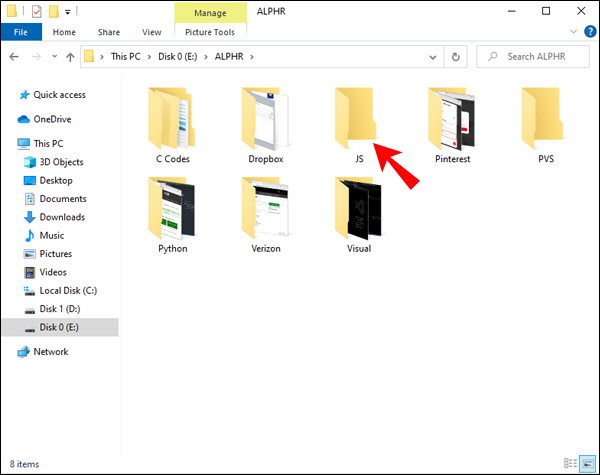Open address bar history dropdown
Viewport: 600px width, 475px height.
[433, 57]
